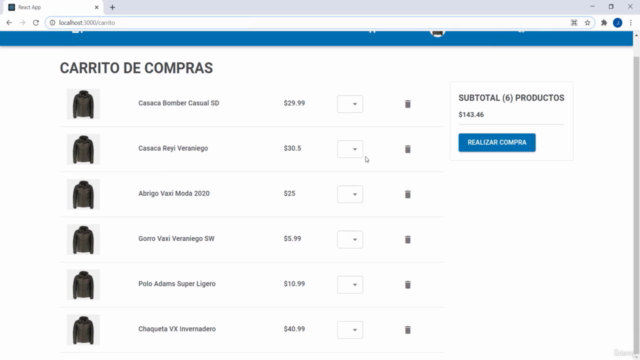Click the Polo Adams Super Ligero name
The height and width of the screenshot is (360, 640).
click(x=177, y=284)
